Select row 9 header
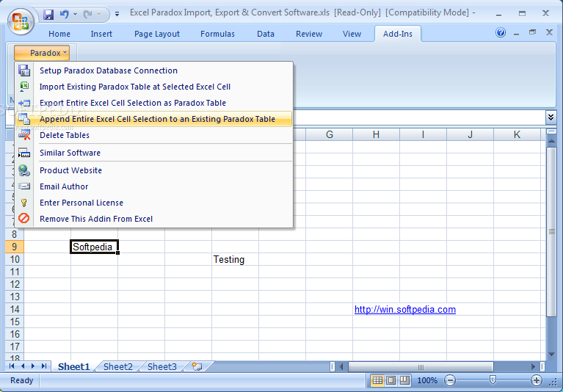Viewport: 563px width, 392px height. pos(15,247)
